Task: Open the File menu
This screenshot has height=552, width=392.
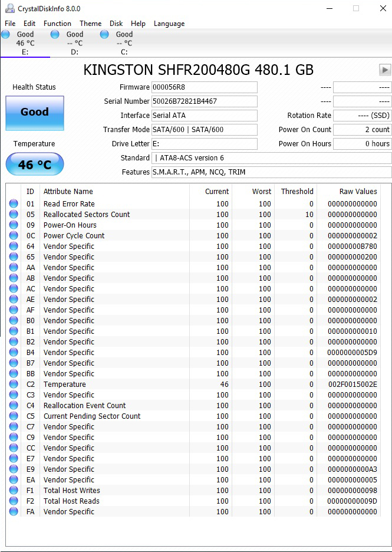Action: [x=10, y=24]
